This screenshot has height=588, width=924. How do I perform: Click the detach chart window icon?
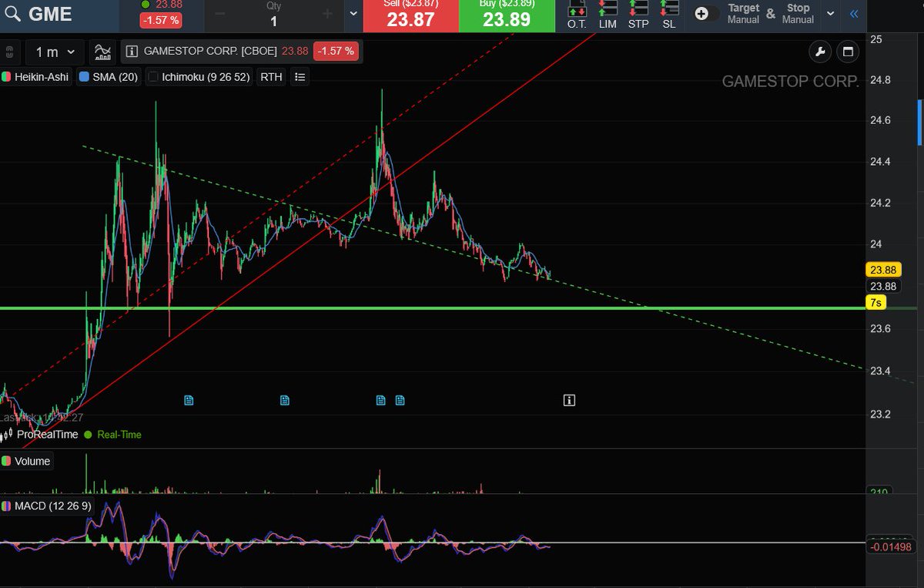pyautogui.click(x=848, y=52)
